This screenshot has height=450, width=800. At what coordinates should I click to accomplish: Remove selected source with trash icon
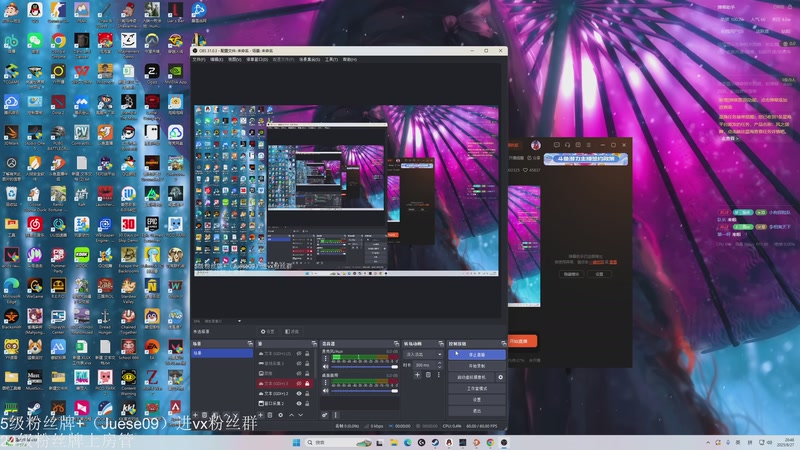(x=270, y=415)
